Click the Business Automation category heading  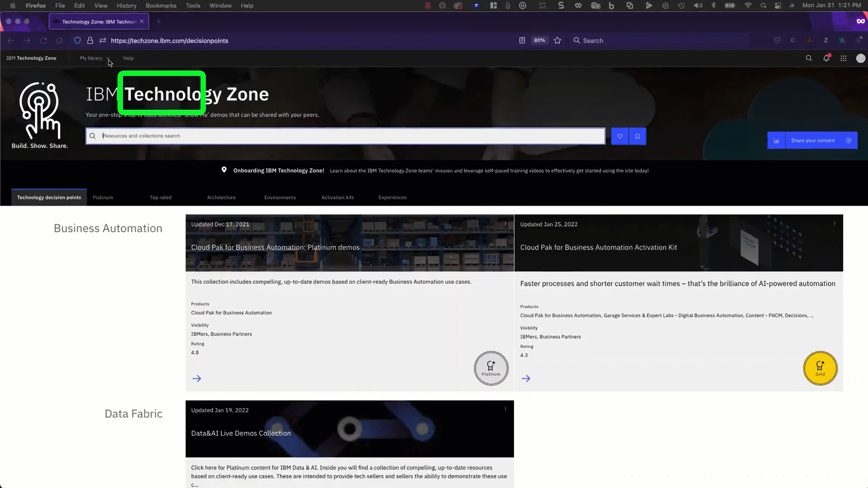[108, 228]
